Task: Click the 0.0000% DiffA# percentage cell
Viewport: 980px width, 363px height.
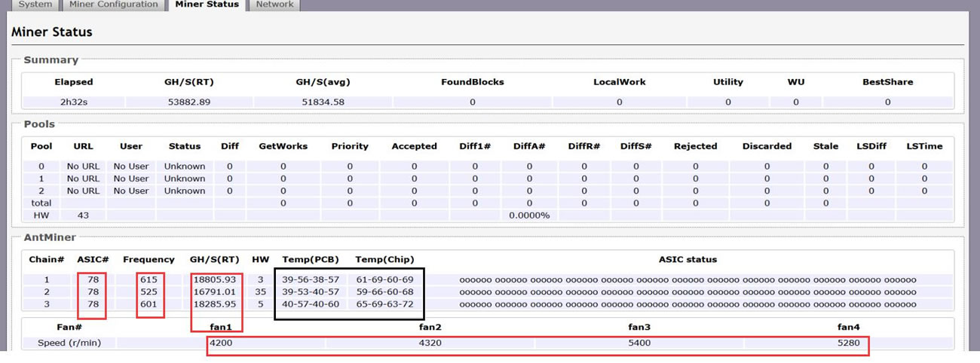Action: click(529, 215)
